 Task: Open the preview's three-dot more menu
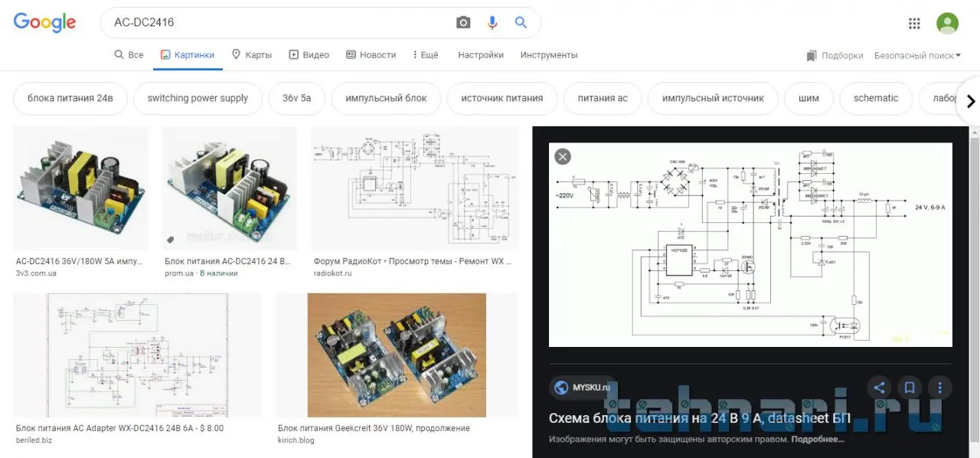[x=939, y=388]
